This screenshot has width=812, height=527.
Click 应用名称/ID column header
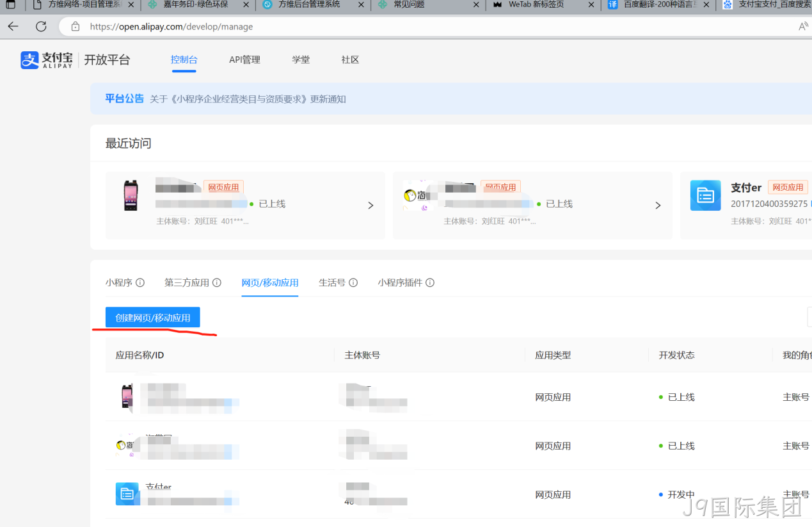click(x=139, y=355)
